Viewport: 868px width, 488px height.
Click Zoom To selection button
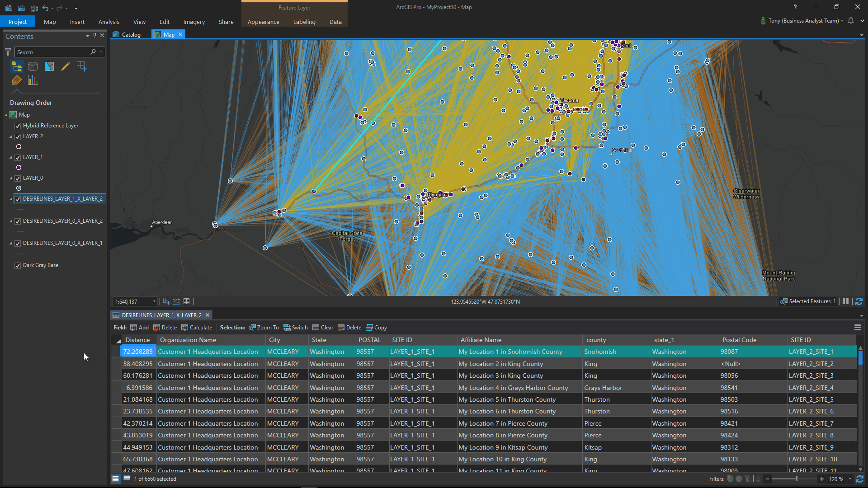264,328
